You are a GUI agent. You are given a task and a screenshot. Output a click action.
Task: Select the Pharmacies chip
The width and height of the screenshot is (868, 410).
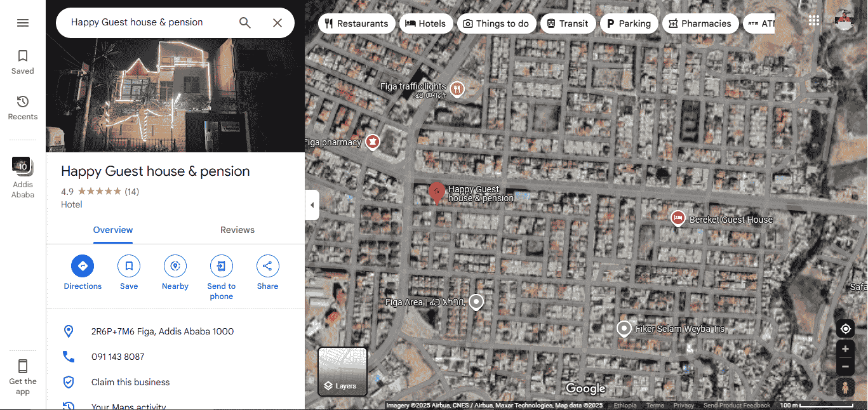coord(700,23)
